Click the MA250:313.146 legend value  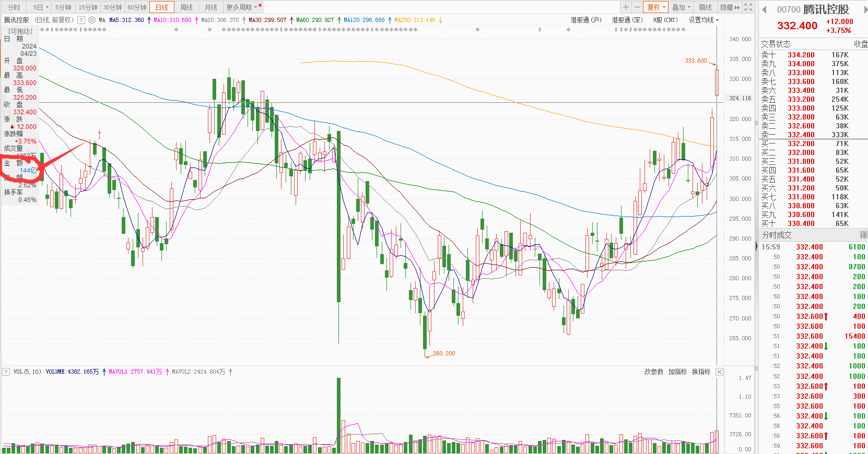pyautogui.click(x=415, y=20)
